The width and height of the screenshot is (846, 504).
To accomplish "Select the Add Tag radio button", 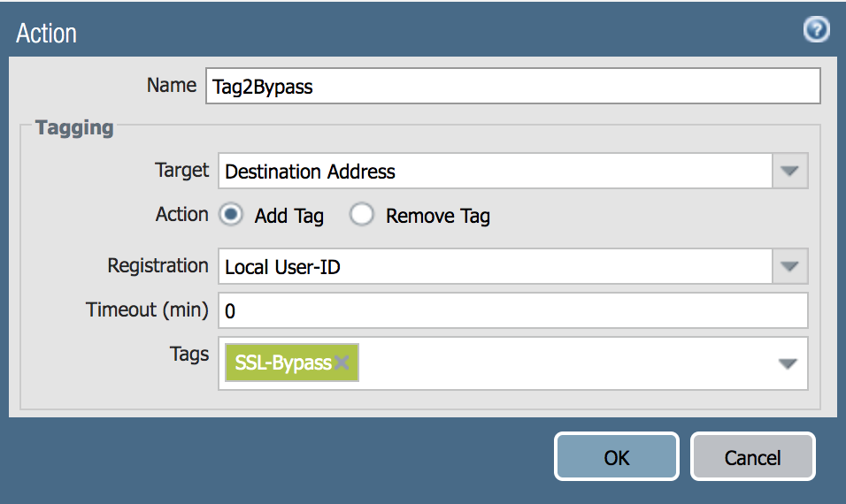I will click(231, 215).
